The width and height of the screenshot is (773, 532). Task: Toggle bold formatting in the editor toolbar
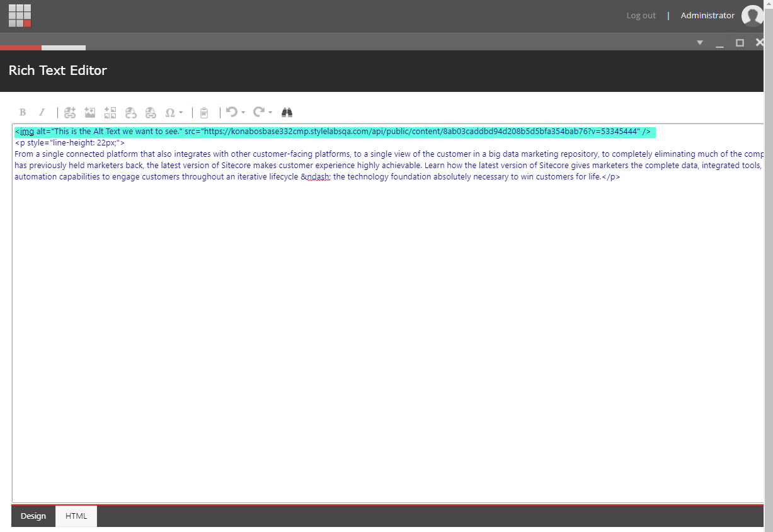tap(23, 113)
